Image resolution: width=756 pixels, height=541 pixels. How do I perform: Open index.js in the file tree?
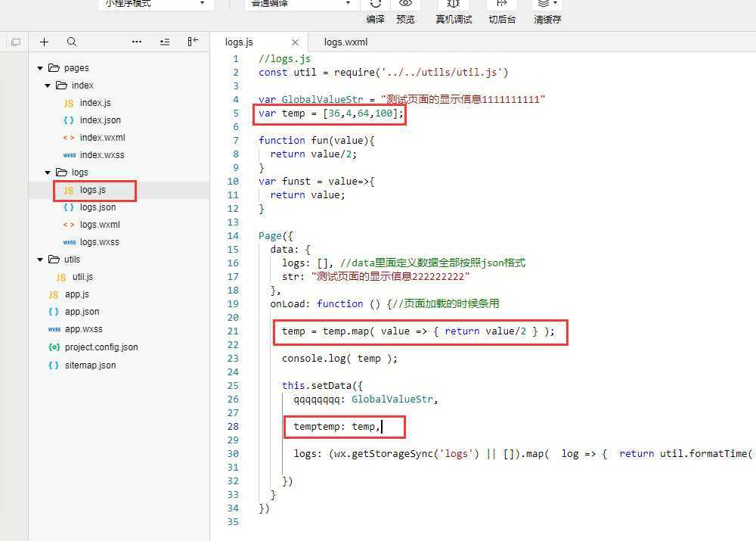tap(95, 103)
